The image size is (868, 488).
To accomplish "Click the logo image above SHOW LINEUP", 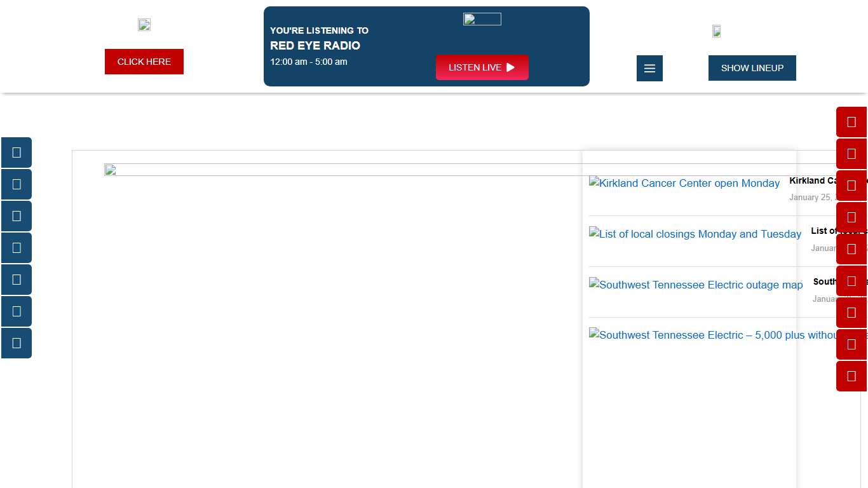I will pos(717,31).
